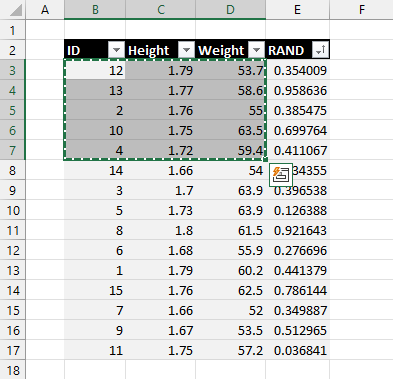The image size is (393, 379).
Task: Select RAND cell 0.921643
Action: coord(298,230)
